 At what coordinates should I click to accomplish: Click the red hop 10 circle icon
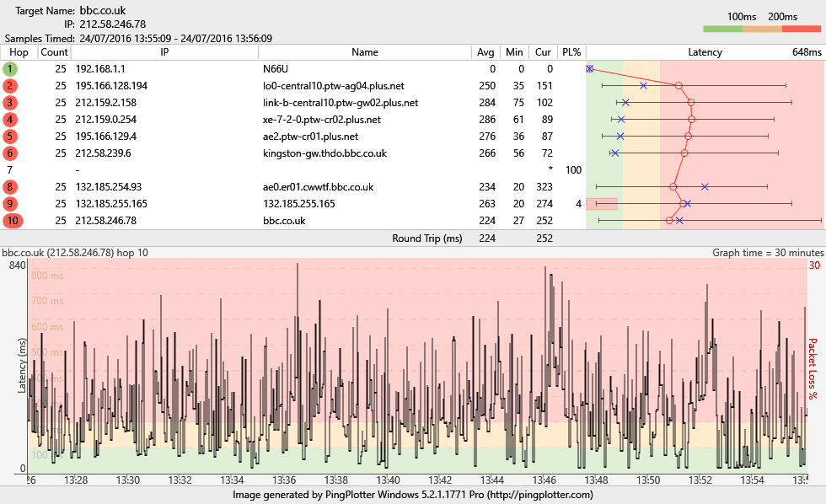(x=12, y=221)
